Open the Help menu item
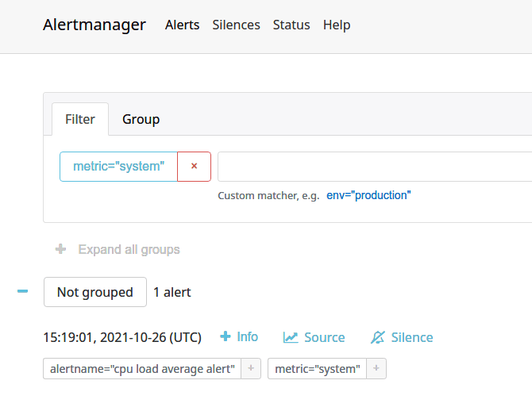The image size is (532, 411). click(x=337, y=25)
